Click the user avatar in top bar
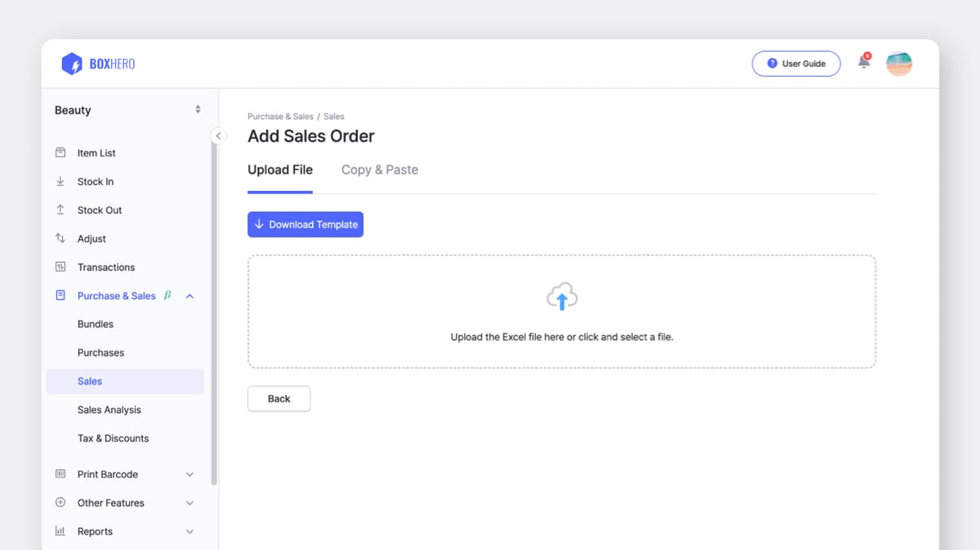This screenshot has width=980, height=550. [898, 63]
